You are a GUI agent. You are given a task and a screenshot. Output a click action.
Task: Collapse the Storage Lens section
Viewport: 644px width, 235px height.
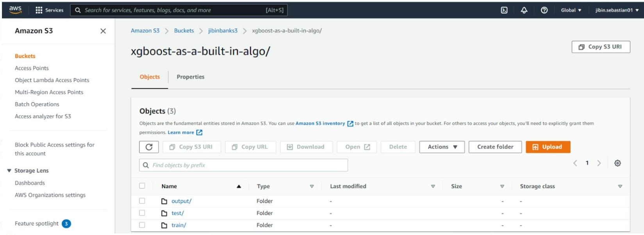click(x=9, y=170)
